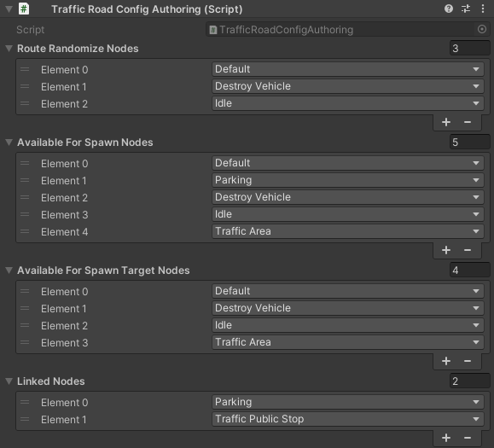Image resolution: width=494 pixels, height=448 pixels.
Task: Select the Route Randomize Nodes label
Action: [78, 49]
